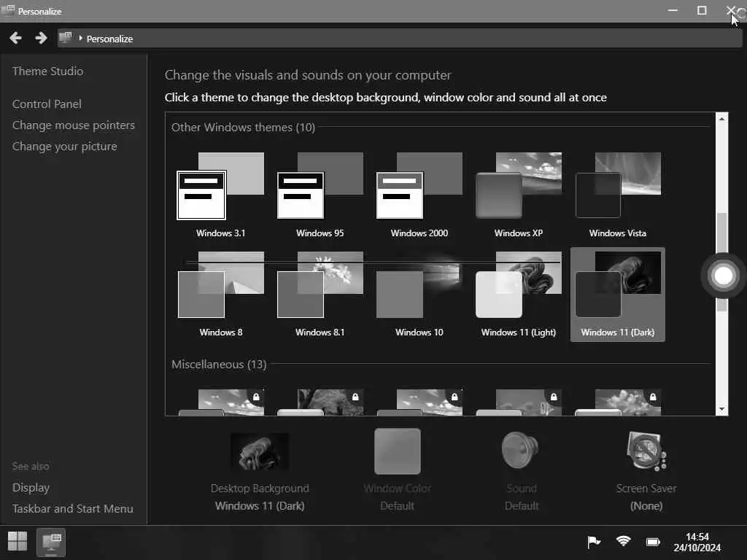Apply the Windows 3.1 theme
This screenshot has width=747, height=560.
(x=220, y=195)
